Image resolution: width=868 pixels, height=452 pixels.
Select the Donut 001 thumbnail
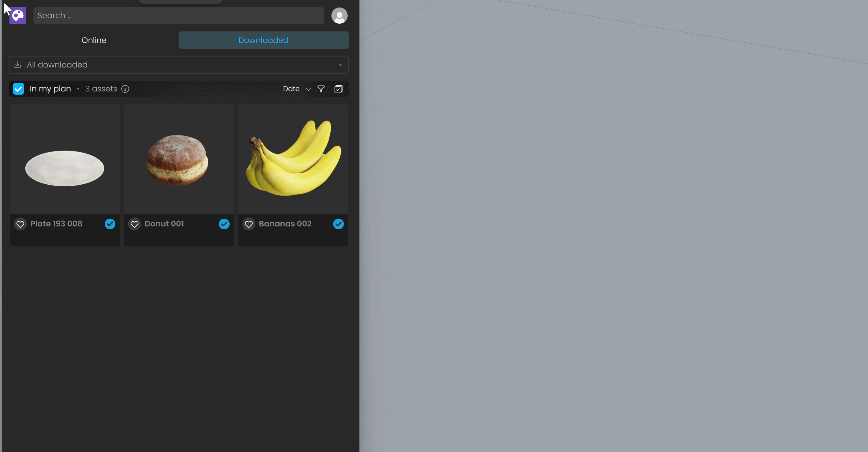[179, 159]
